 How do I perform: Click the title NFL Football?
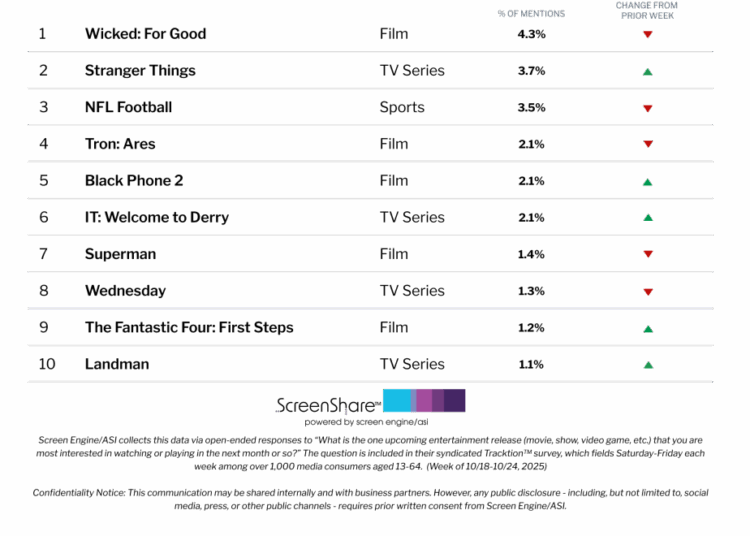[128, 107]
